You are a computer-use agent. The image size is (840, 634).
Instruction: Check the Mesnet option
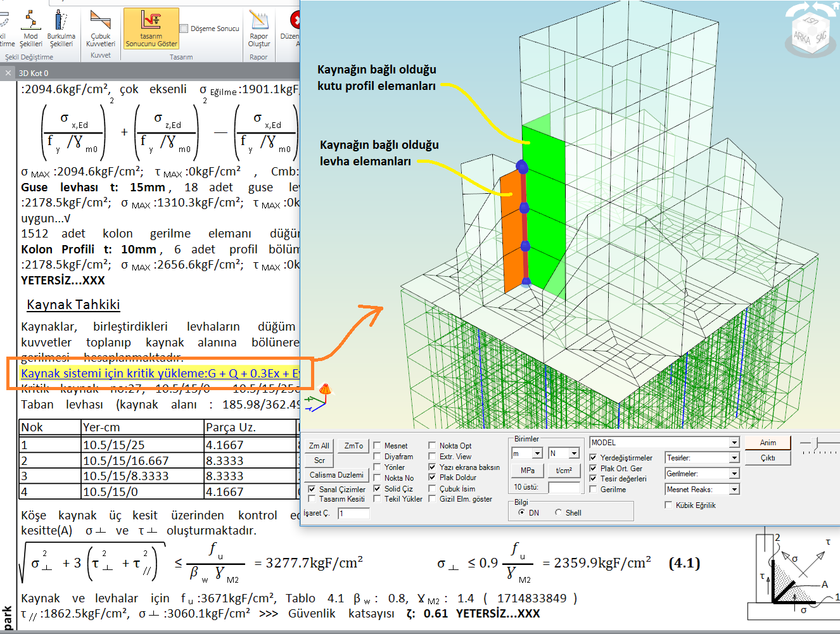378,446
